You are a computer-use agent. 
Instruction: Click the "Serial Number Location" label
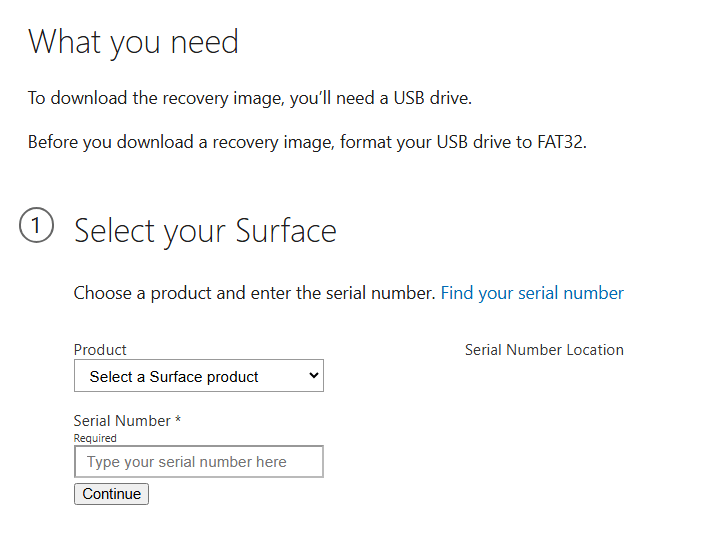(544, 350)
